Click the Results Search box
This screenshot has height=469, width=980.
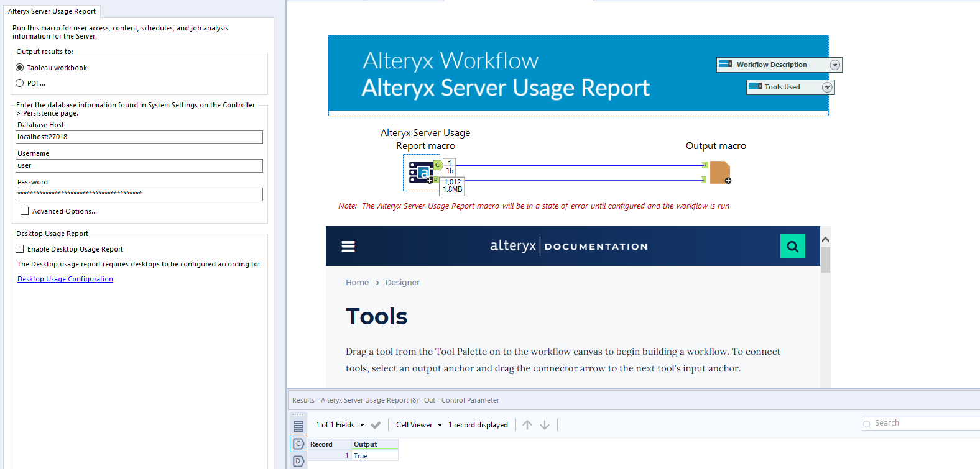pos(920,424)
